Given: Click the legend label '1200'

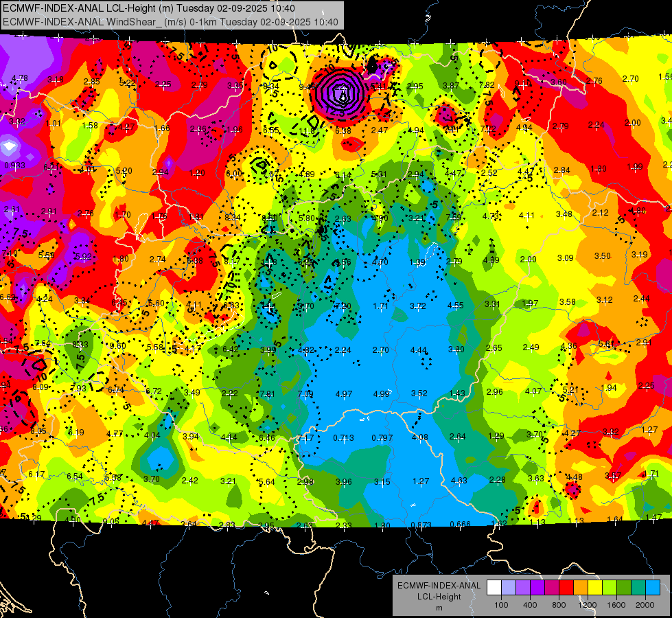Looking at the screenshot, I should pos(588,605).
